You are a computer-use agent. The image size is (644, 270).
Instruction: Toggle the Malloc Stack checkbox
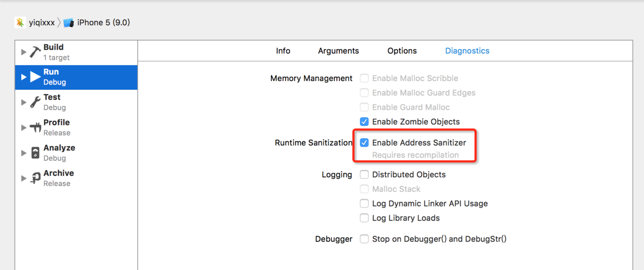(365, 189)
